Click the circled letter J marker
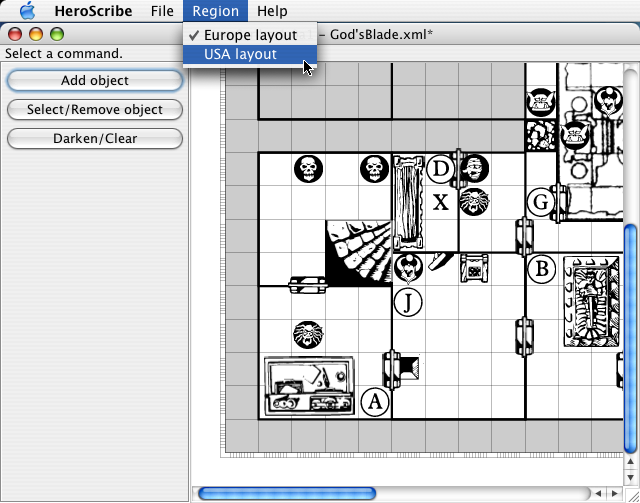640x503 pixels. [408, 303]
